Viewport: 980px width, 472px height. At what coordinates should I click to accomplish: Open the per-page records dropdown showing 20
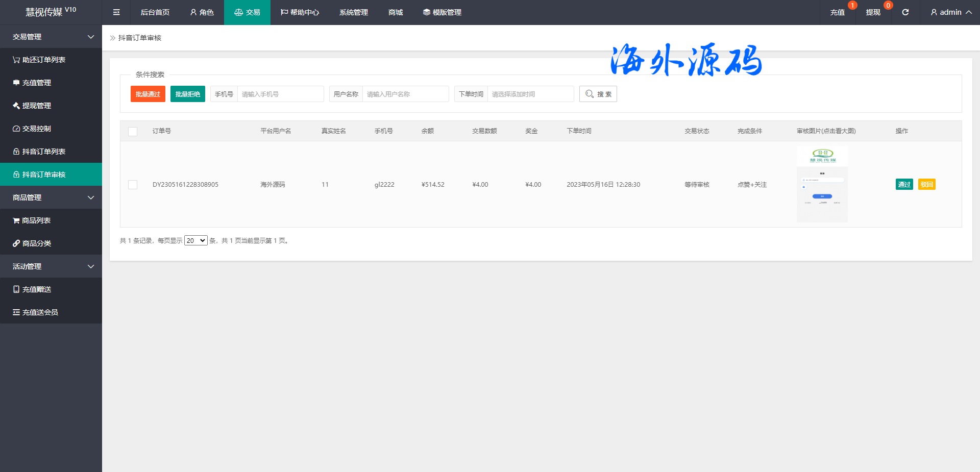[x=195, y=241]
